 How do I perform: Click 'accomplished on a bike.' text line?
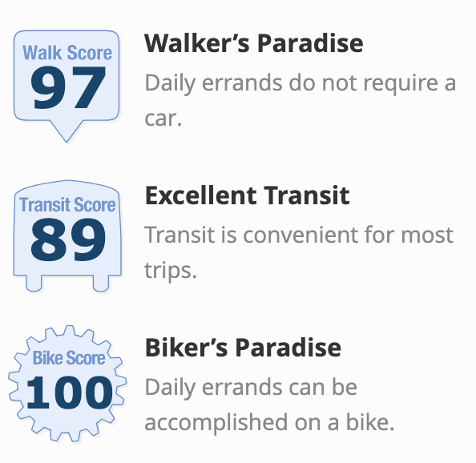point(269,422)
